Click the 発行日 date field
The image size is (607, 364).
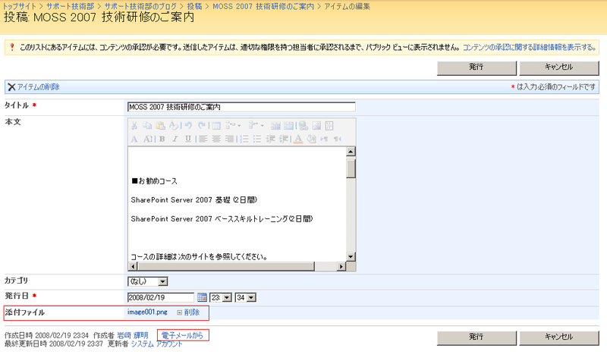[161, 297]
